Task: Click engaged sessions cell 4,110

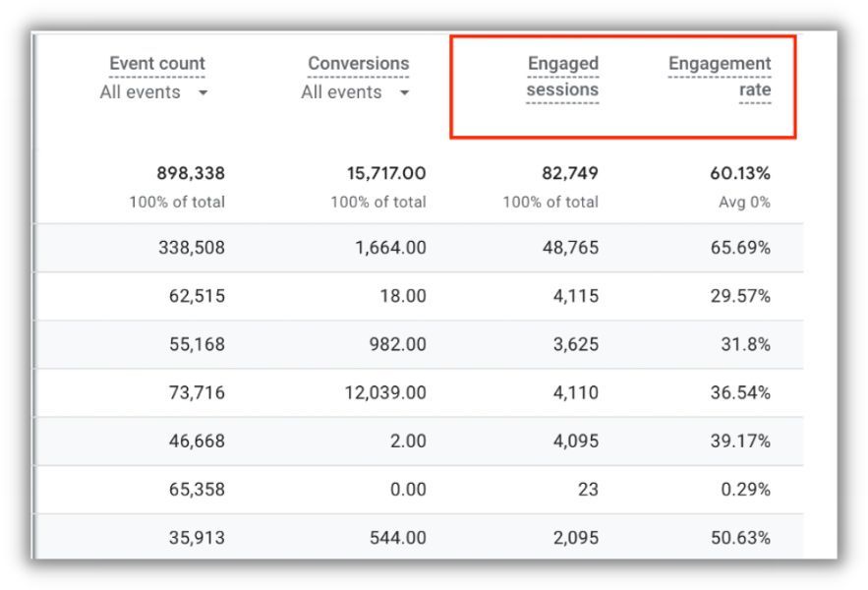Action: (x=576, y=392)
